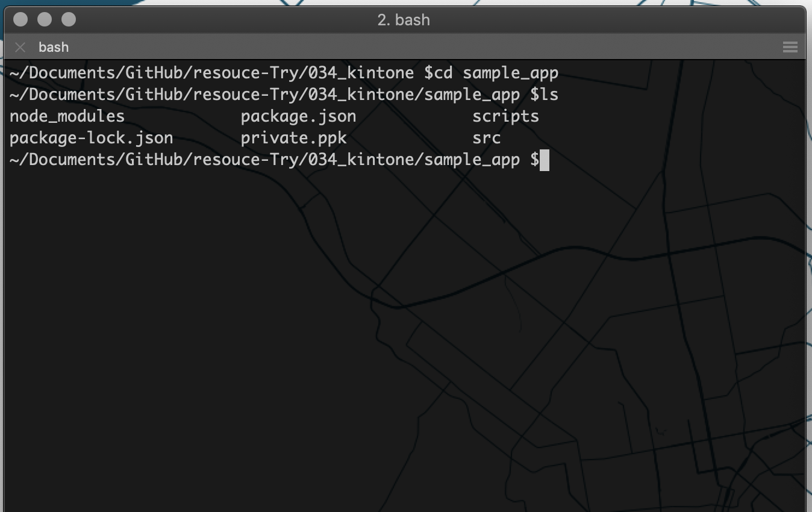Click the src directory name
812x512 pixels.
[x=487, y=139]
